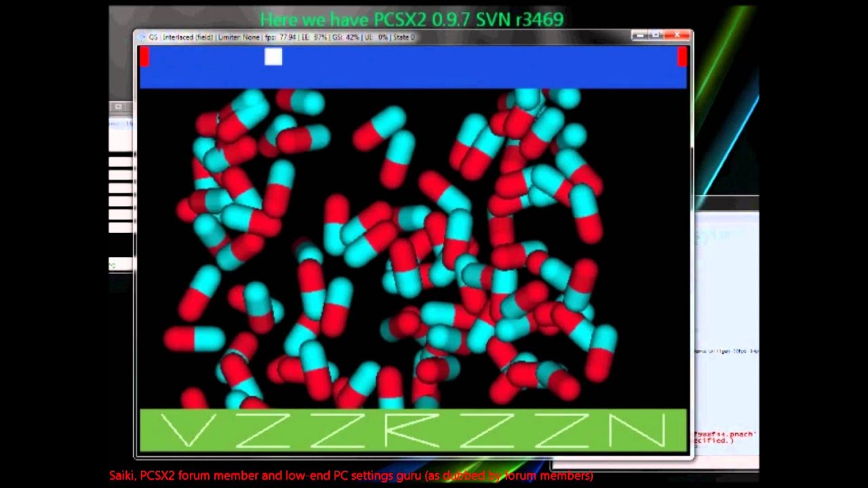
Task: Click the red Saiki caption text at bottom
Action: pos(351,476)
